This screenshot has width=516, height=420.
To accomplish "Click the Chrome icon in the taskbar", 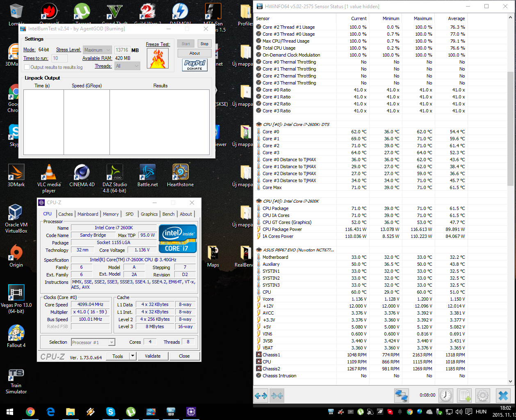I will point(30,412).
